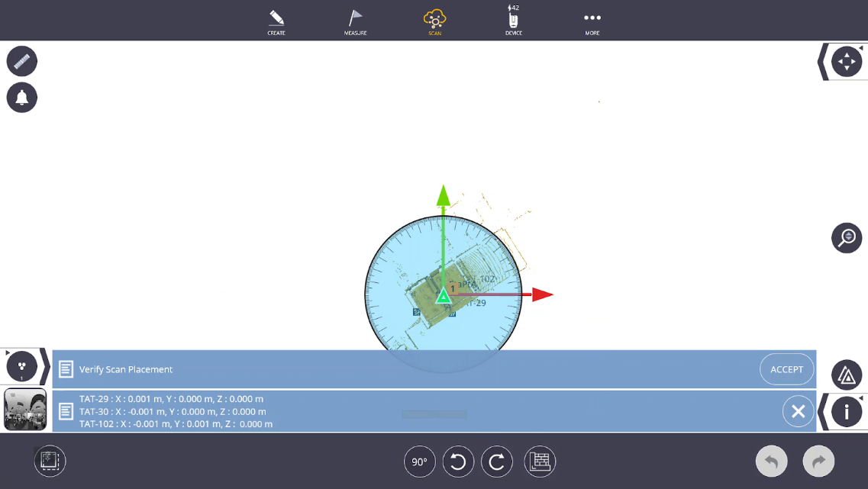Open the More menu
Viewport: 868px width, 489px height.
pyautogui.click(x=592, y=23)
